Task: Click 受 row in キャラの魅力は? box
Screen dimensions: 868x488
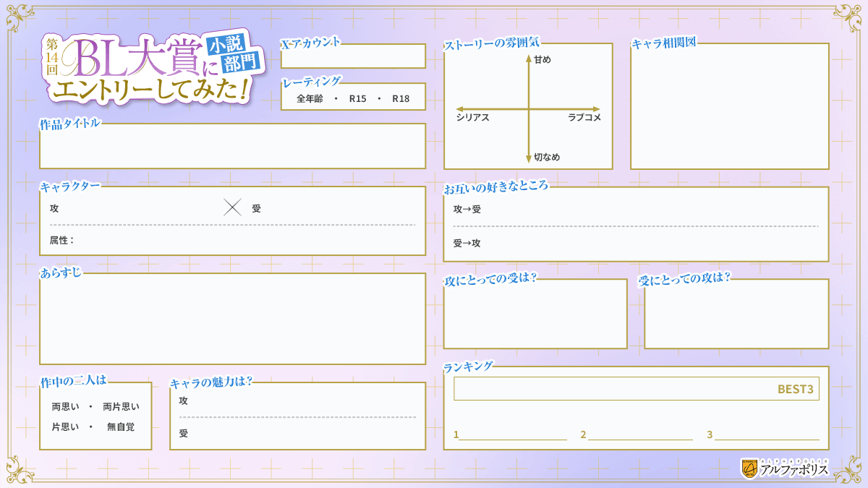Action: (297, 434)
